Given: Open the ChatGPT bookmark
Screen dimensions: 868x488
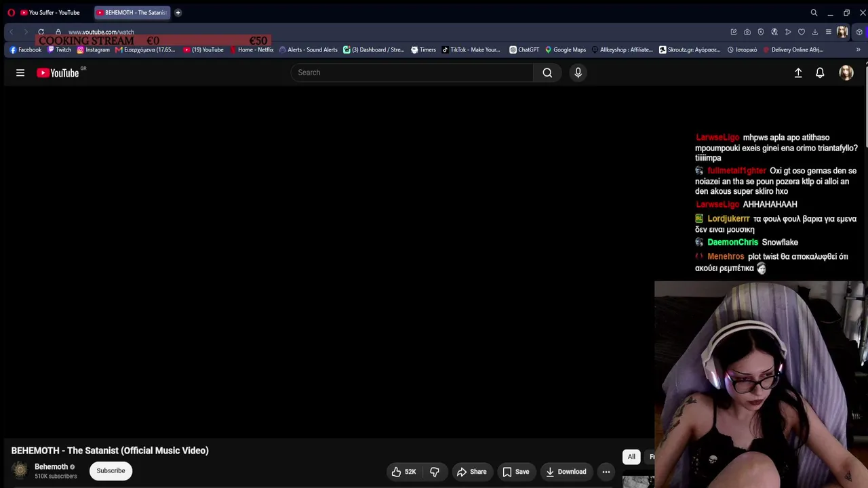Looking at the screenshot, I should 524,49.
